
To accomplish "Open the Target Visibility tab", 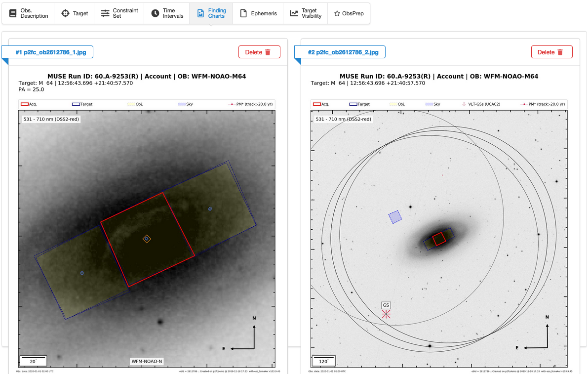I will point(306,13).
